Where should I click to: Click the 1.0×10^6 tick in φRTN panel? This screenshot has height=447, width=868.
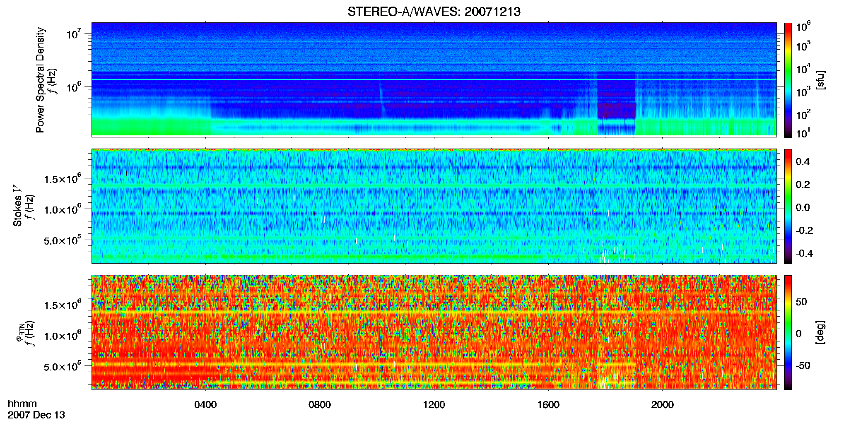(x=62, y=336)
